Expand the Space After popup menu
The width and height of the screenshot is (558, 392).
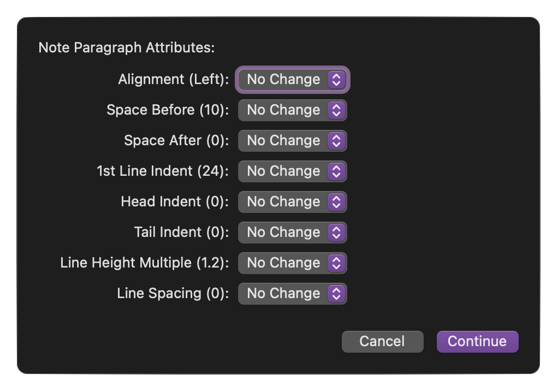point(292,141)
